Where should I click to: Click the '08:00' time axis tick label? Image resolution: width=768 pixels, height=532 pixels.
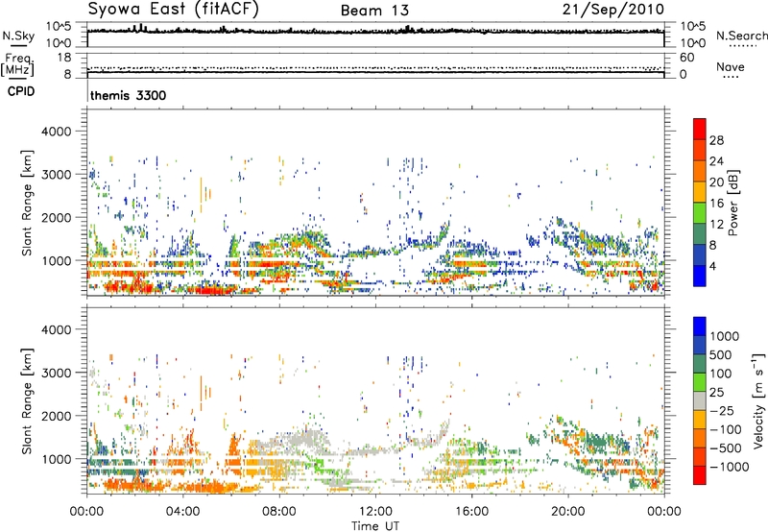coord(278,512)
